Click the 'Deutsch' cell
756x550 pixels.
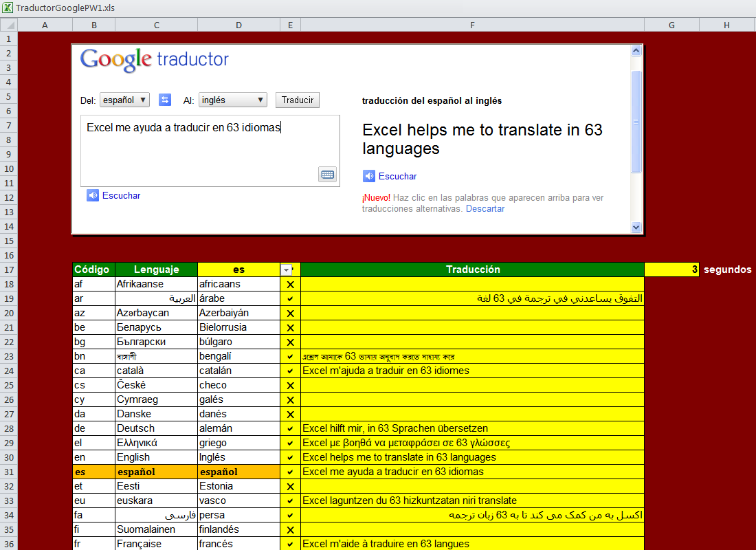coord(156,428)
